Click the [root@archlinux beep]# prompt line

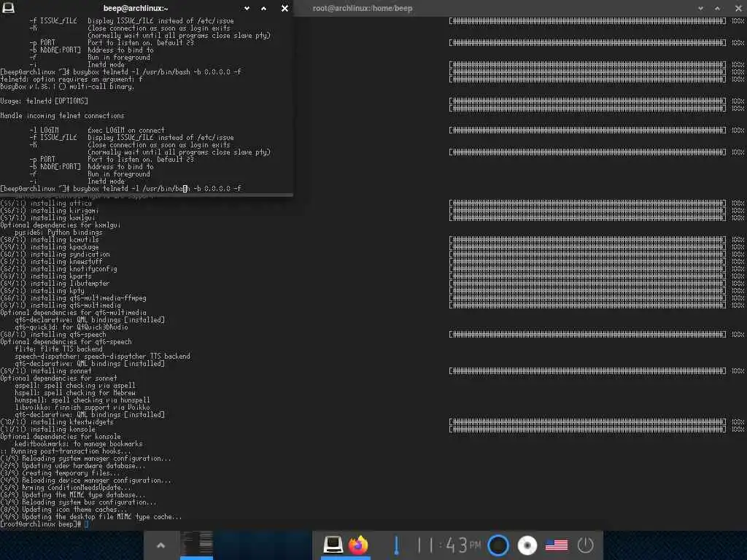tap(44, 524)
